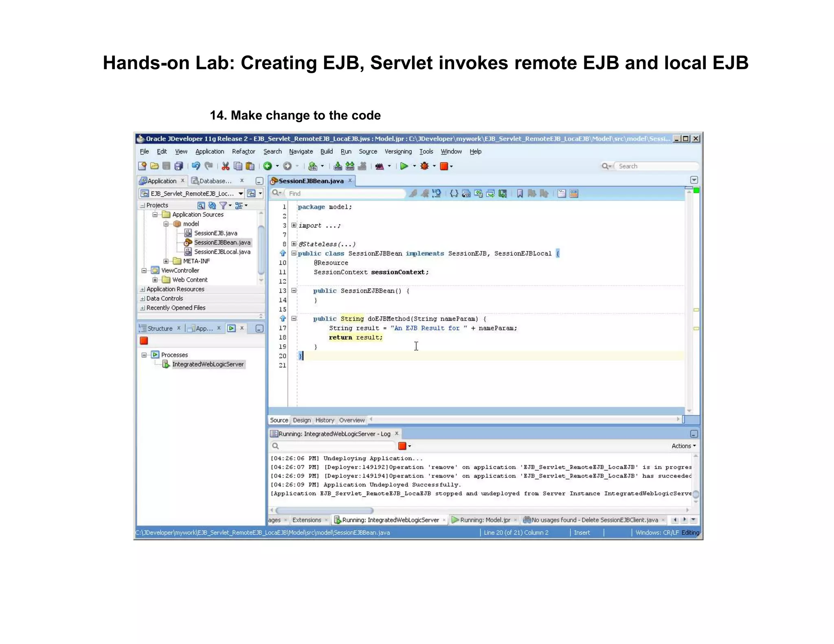The width and height of the screenshot is (834, 644).
Task: Click the Rebuild project icon
Action: (350, 166)
